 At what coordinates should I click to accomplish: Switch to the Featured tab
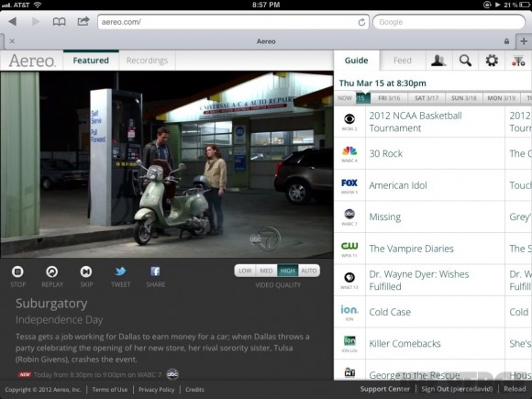pos(91,61)
